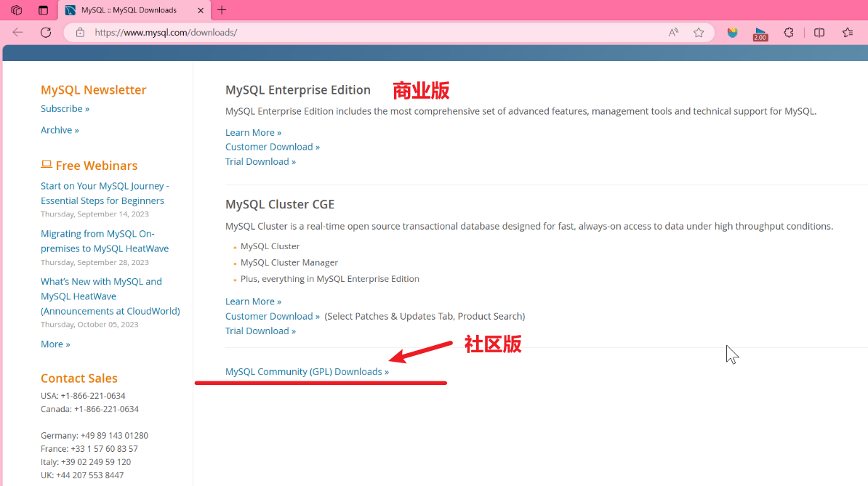Open a new browser tab
The height and width of the screenshot is (486, 868).
tap(222, 10)
